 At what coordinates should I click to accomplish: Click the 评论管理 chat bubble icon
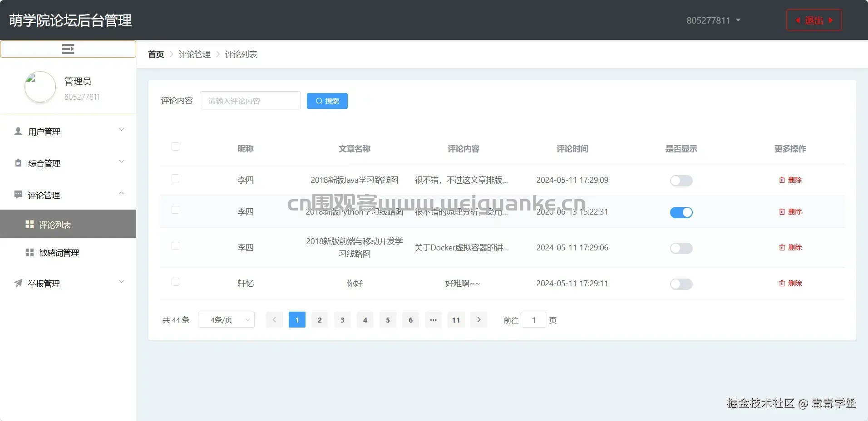coord(18,195)
